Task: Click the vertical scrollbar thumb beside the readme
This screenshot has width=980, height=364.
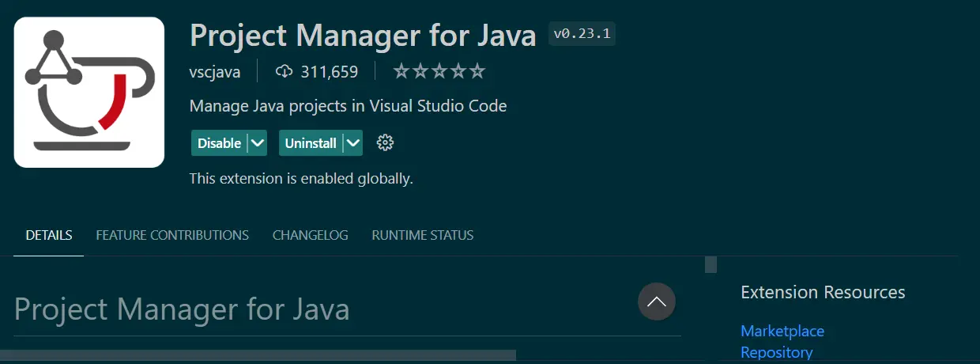Action: click(x=710, y=264)
